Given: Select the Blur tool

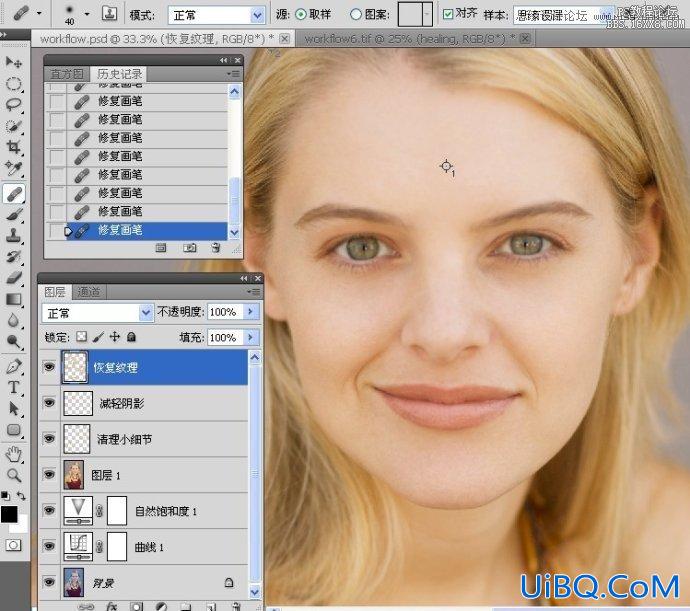Looking at the screenshot, I should [14, 320].
